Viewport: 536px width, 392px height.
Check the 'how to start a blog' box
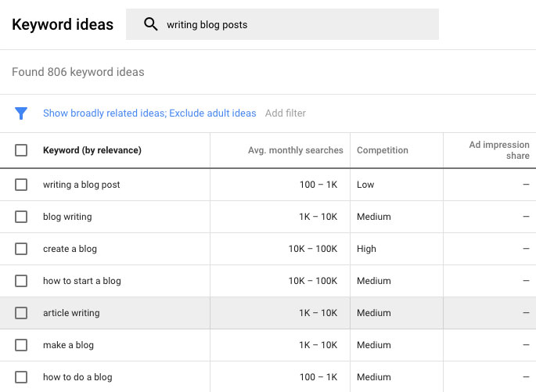point(21,281)
